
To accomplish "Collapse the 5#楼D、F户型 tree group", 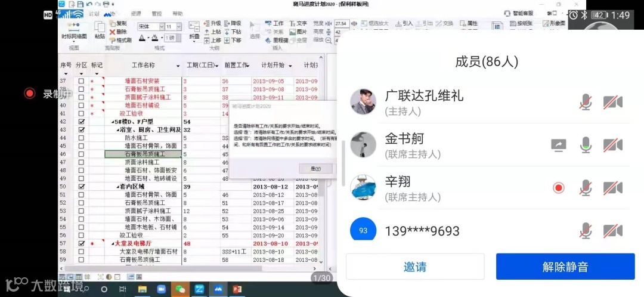I will click(x=113, y=122).
